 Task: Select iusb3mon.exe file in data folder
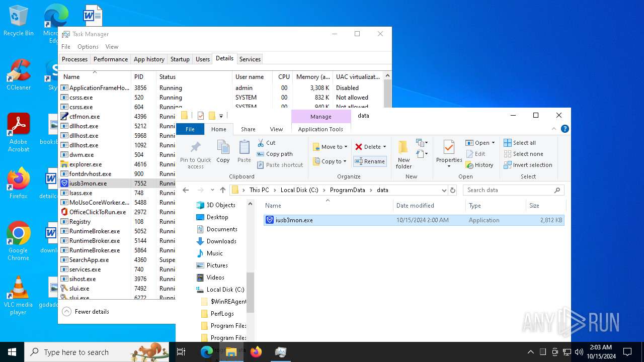[x=414, y=220]
